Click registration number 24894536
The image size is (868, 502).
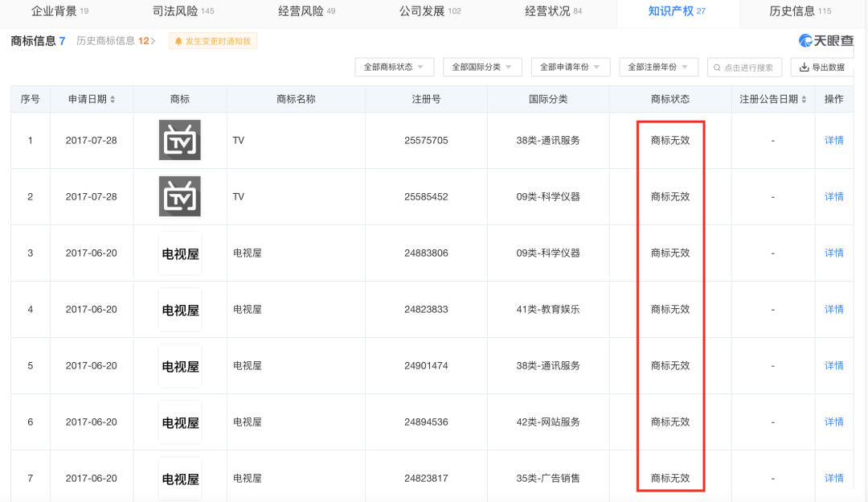point(426,422)
